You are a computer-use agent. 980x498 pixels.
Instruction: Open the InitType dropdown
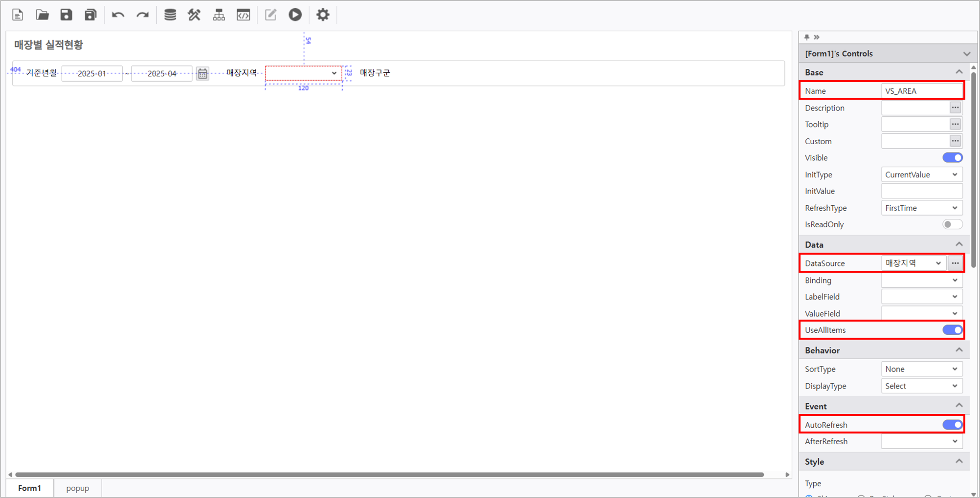[x=921, y=174]
